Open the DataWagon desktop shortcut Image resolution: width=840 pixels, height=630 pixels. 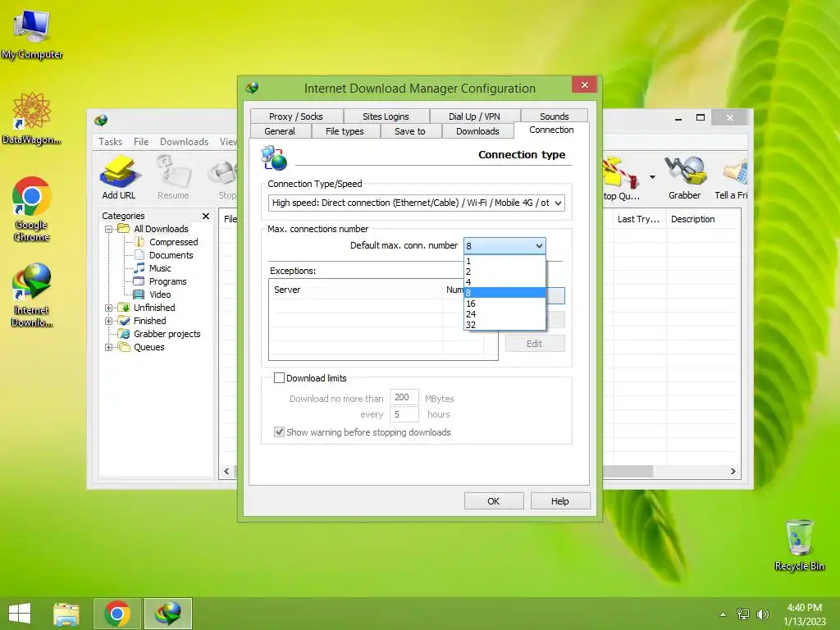32,118
